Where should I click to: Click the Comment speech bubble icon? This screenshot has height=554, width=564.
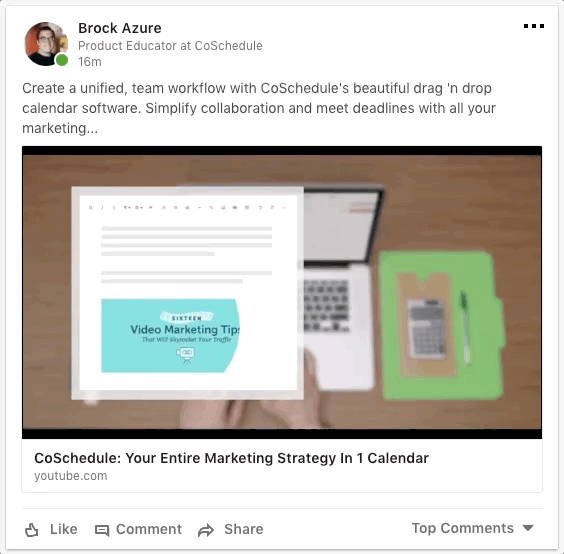click(102, 530)
